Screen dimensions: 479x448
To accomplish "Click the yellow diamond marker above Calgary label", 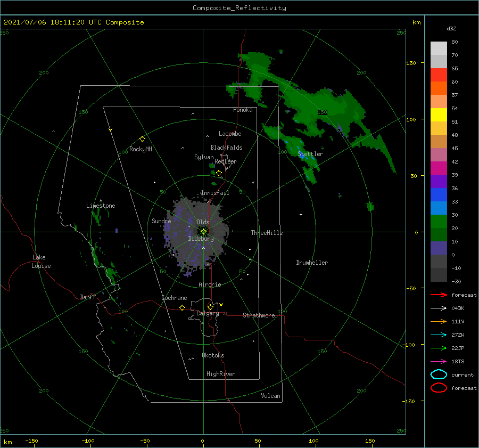I will (210, 307).
